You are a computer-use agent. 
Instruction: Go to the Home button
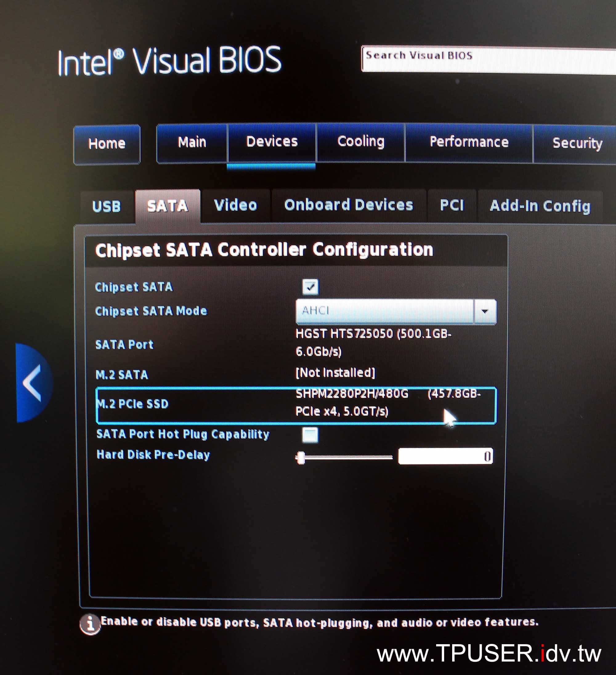pos(107,144)
